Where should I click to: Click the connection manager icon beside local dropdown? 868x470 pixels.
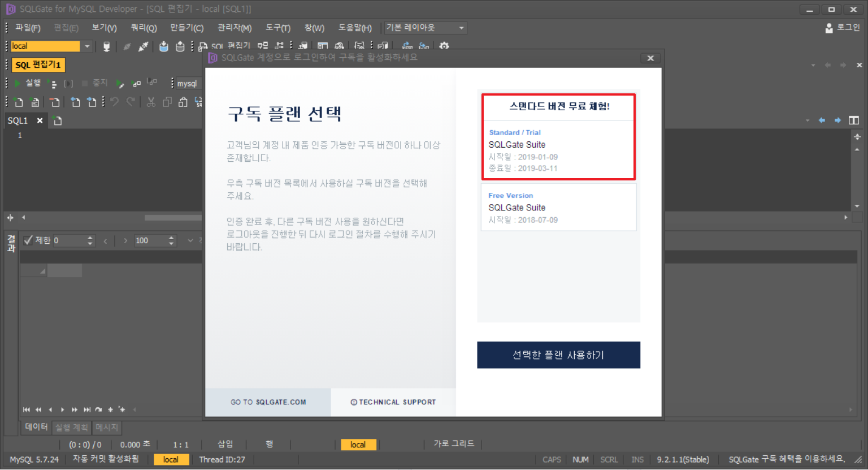pyautogui.click(x=106, y=46)
